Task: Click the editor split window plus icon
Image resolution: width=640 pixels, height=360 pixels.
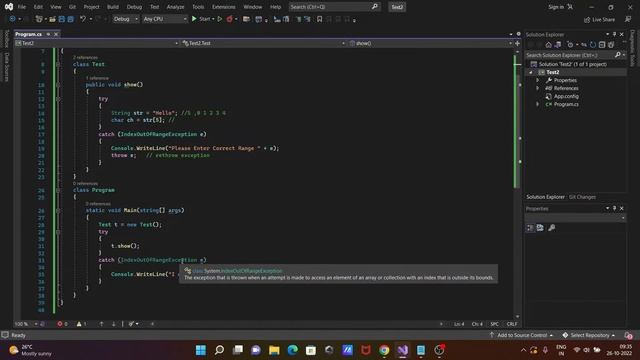Action: (x=518, y=43)
